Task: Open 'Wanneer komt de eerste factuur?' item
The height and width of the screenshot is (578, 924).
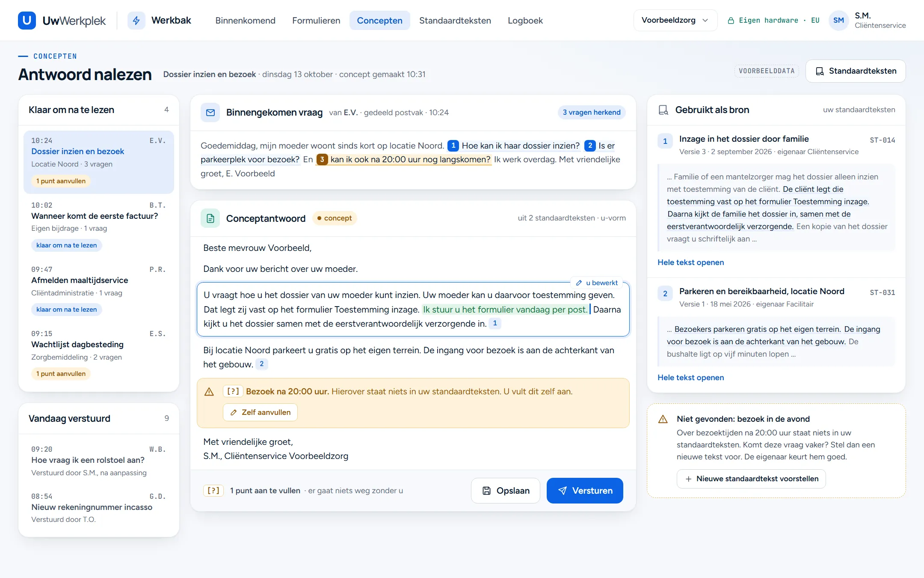Action: click(x=98, y=226)
